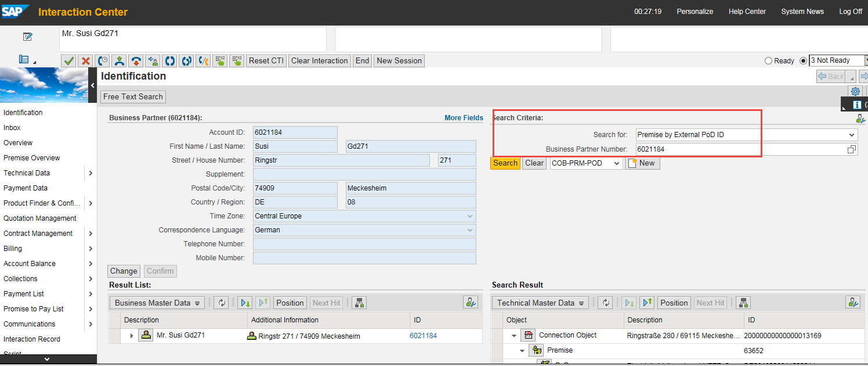This screenshot has height=366, width=868.
Task: Collapse the Connection Object tree node
Action: [x=514, y=336]
